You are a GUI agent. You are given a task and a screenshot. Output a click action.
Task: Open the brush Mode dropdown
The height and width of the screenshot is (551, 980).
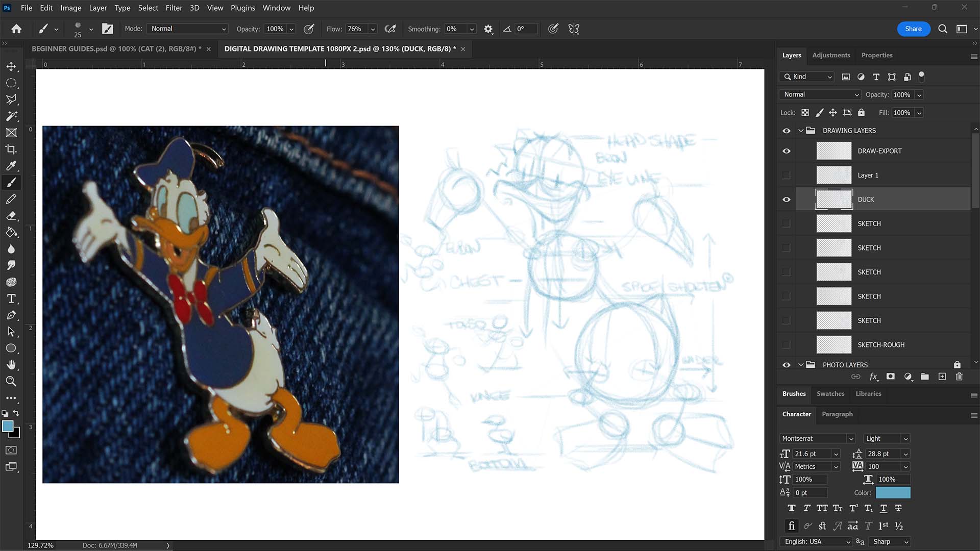(187, 29)
